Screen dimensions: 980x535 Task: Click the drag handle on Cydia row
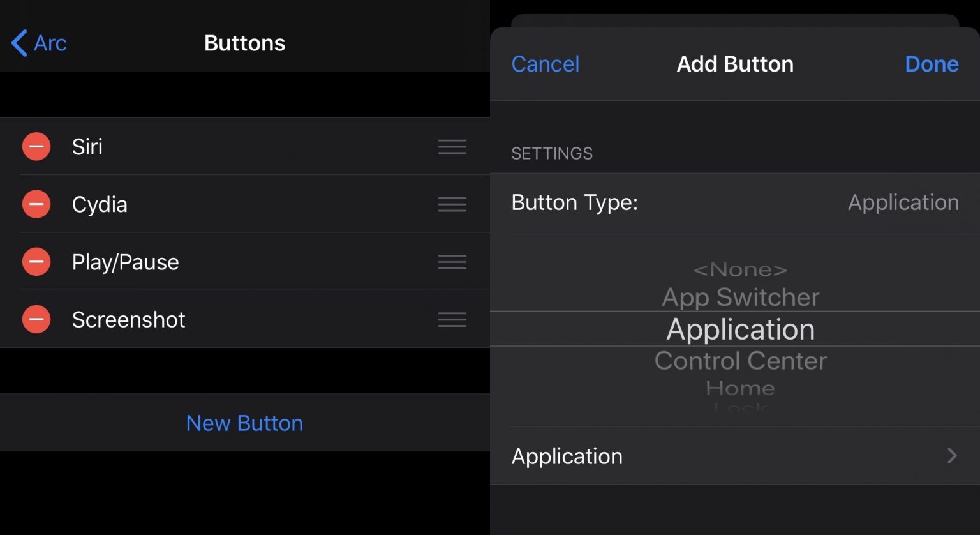click(452, 204)
